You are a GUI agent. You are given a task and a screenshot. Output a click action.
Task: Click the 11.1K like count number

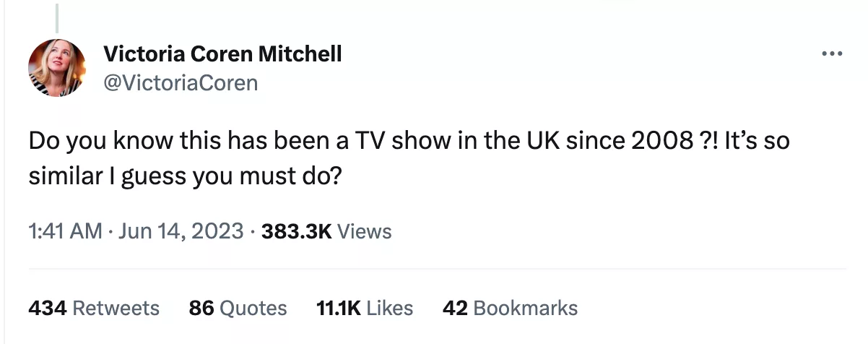tap(338, 308)
